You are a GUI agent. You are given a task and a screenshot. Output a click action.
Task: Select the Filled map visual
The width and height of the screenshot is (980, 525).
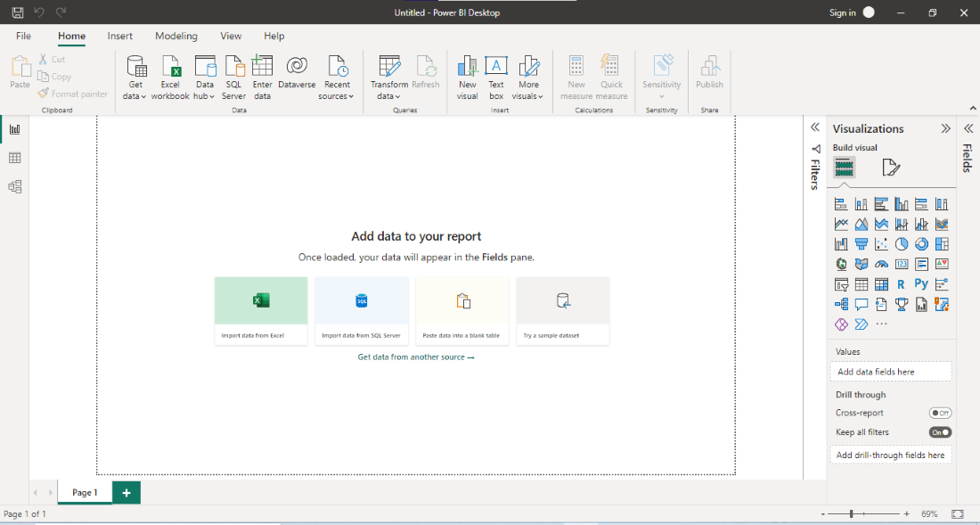coord(862,264)
